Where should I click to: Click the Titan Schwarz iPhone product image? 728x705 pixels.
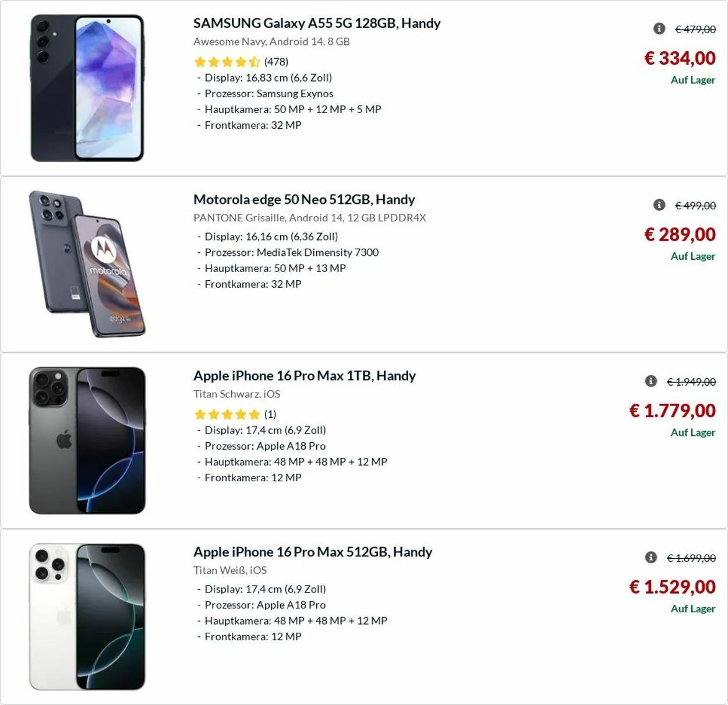pyautogui.click(x=87, y=440)
